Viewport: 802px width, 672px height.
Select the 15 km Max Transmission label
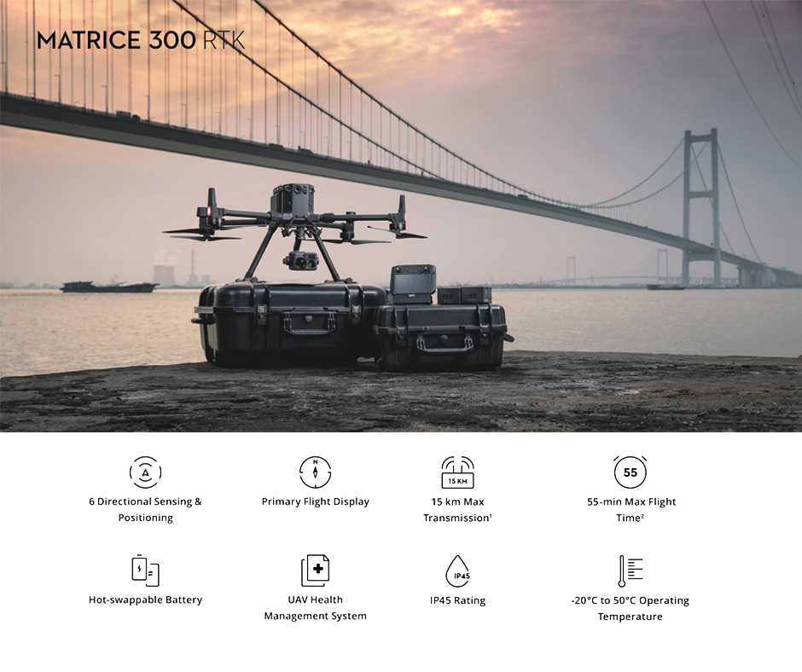click(458, 509)
